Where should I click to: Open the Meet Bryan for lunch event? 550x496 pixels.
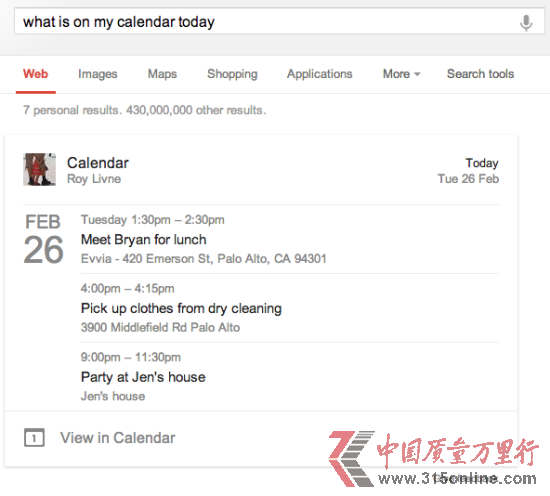click(143, 240)
